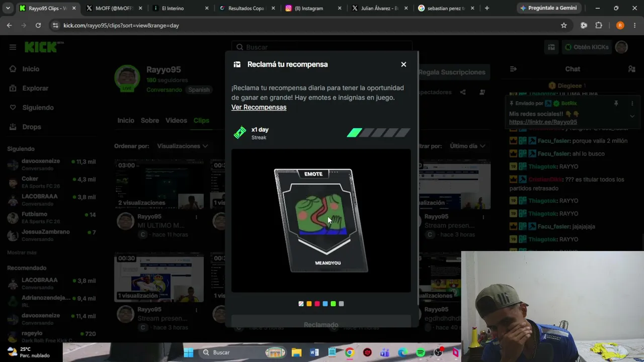Open the linktr.ee/Rayyo95 link in chat
The width and height of the screenshot is (644, 362).
[543, 122]
